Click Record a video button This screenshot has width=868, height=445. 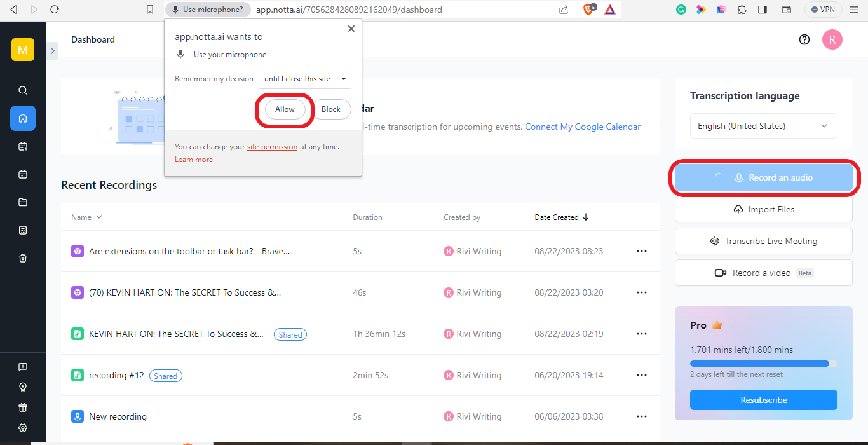coord(764,273)
